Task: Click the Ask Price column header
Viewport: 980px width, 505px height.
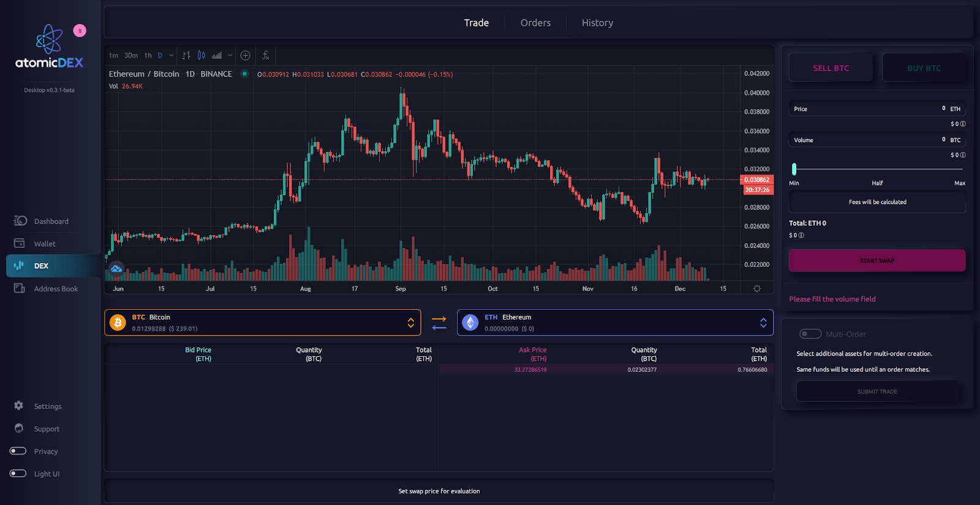Action: [x=533, y=354]
